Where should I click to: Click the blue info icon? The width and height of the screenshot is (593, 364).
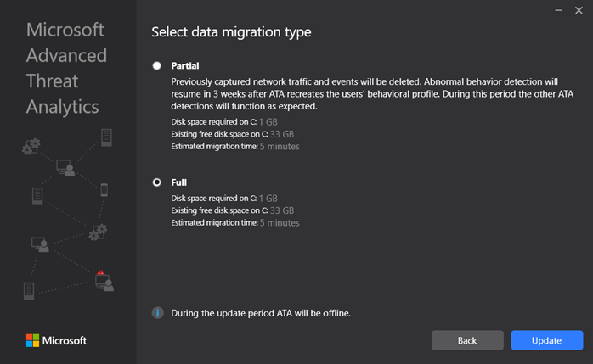158,312
